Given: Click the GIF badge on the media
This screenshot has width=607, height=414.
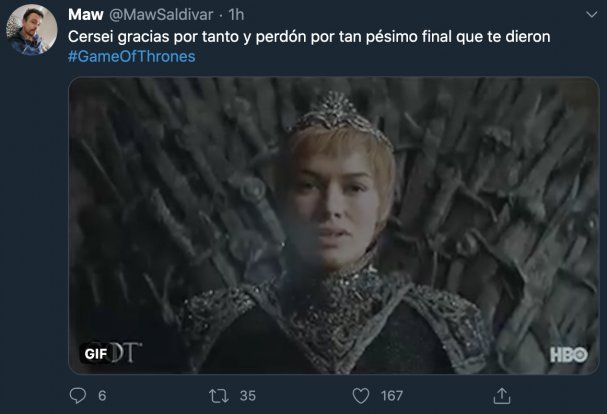Looking at the screenshot, I should pyautogui.click(x=95, y=354).
